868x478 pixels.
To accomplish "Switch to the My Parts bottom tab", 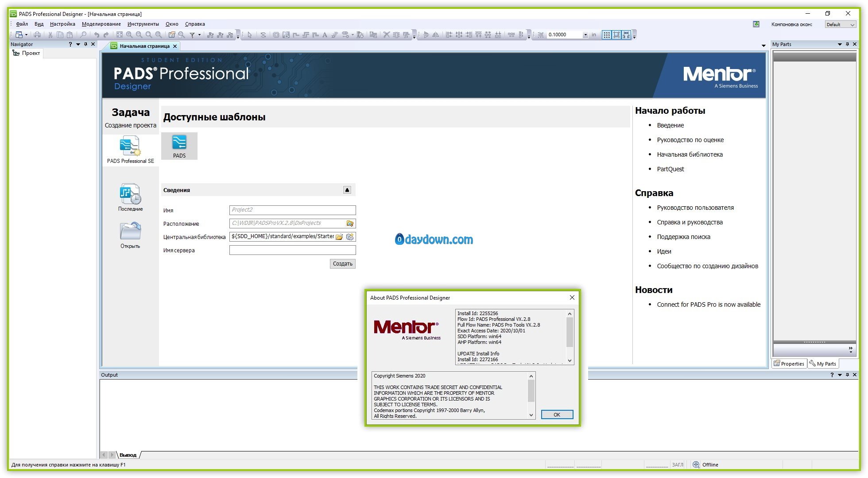I will (x=823, y=364).
